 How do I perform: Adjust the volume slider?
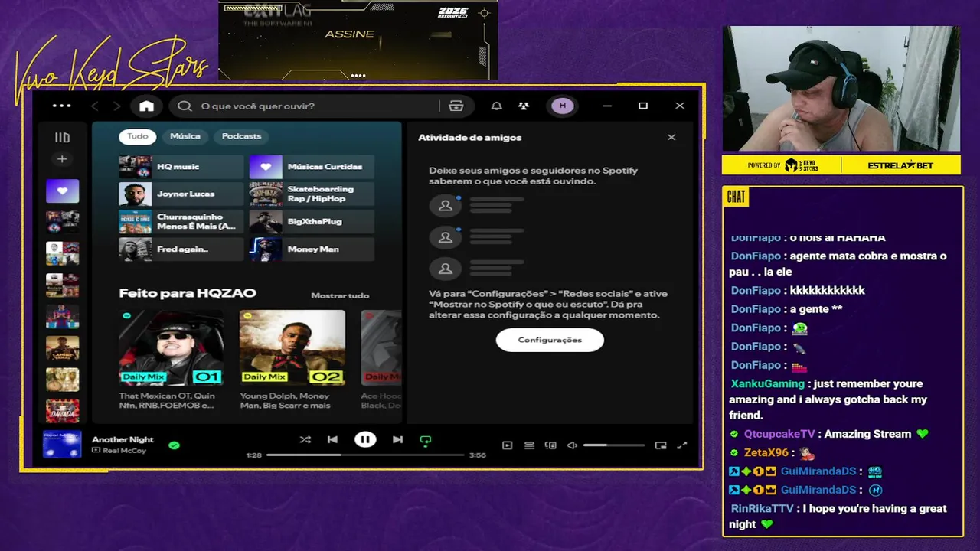point(613,445)
